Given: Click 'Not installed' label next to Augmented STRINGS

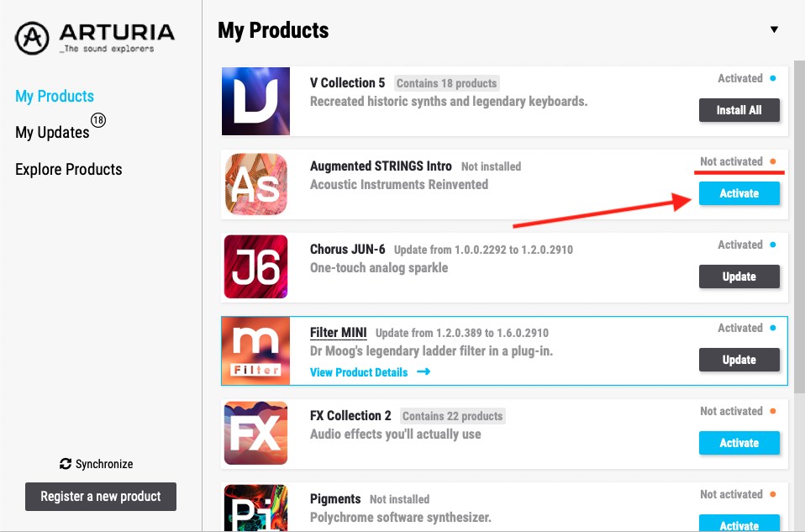Looking at the screenshot, I should [x=491, y=166].
